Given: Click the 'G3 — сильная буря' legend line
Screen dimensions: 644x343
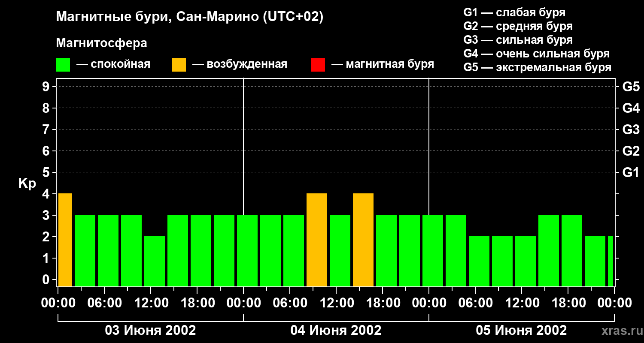Looking at the screenshot, I should click(518, 40).
